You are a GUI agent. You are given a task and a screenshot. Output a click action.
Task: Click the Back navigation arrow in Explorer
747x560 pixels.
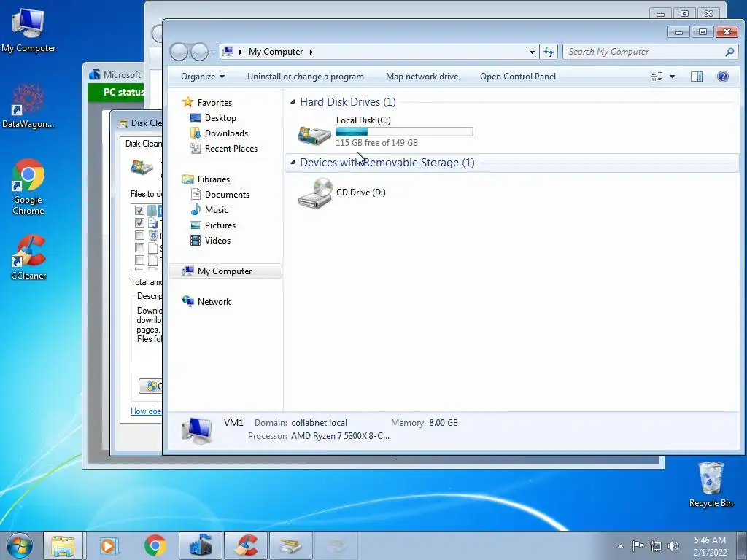pos(179,52)
